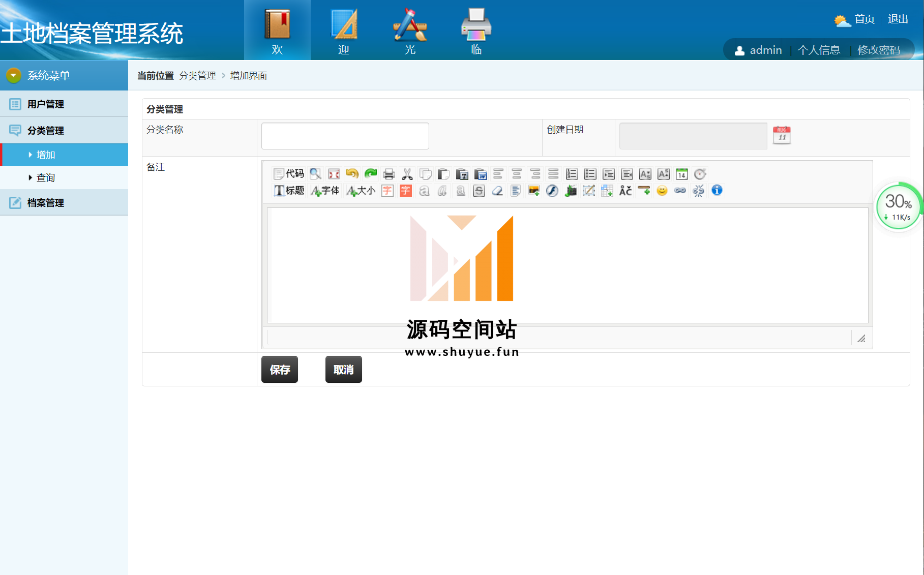Insert an emoticon with the smiley icon

662,191
